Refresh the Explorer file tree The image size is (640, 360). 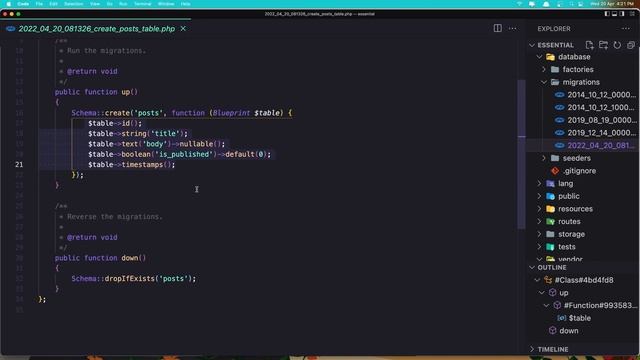tap(617, 45)
